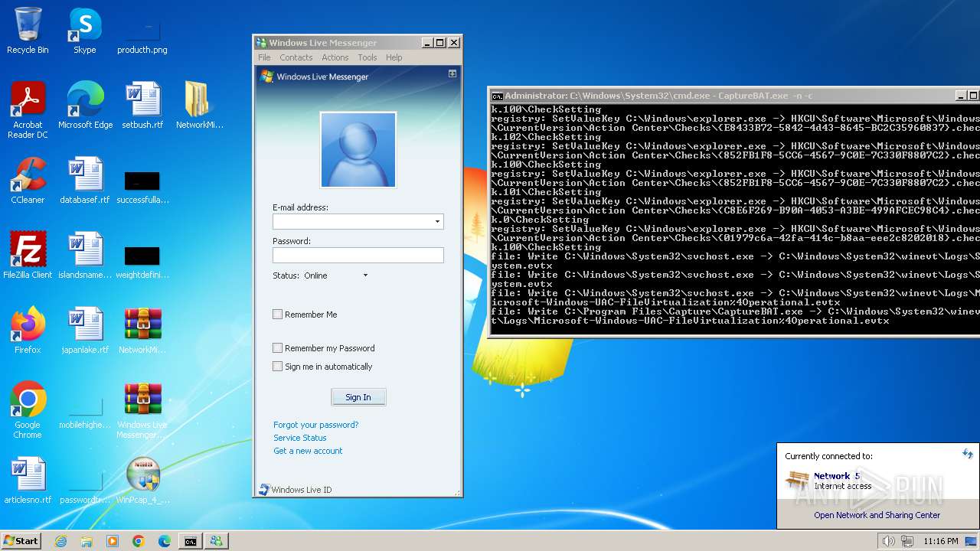Enable Sign me in automatically
The width and height of the screenshot is (980, 551).
277,366
